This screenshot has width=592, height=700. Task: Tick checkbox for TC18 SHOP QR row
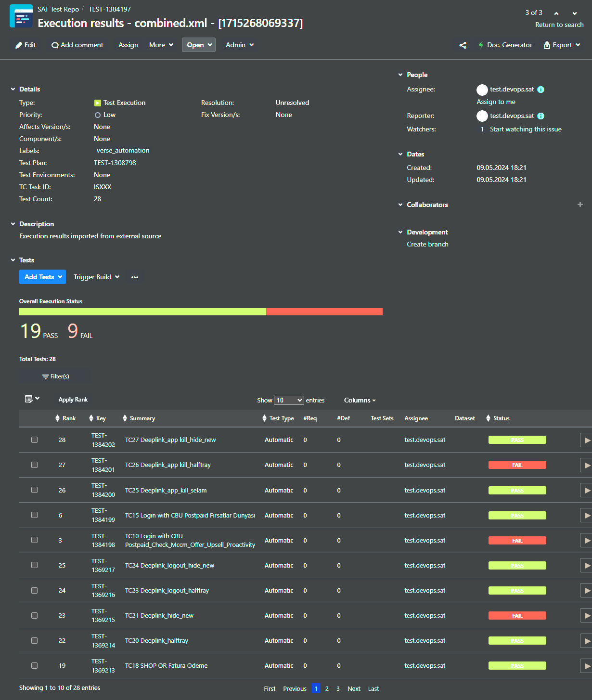(34, 665)
